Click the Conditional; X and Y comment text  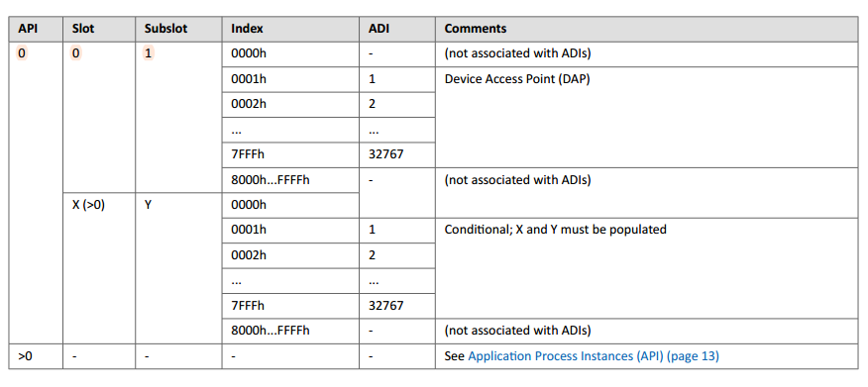pos(555,230)
